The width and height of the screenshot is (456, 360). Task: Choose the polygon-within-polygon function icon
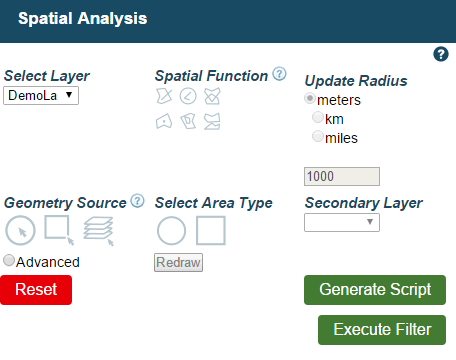click(188, 121)
